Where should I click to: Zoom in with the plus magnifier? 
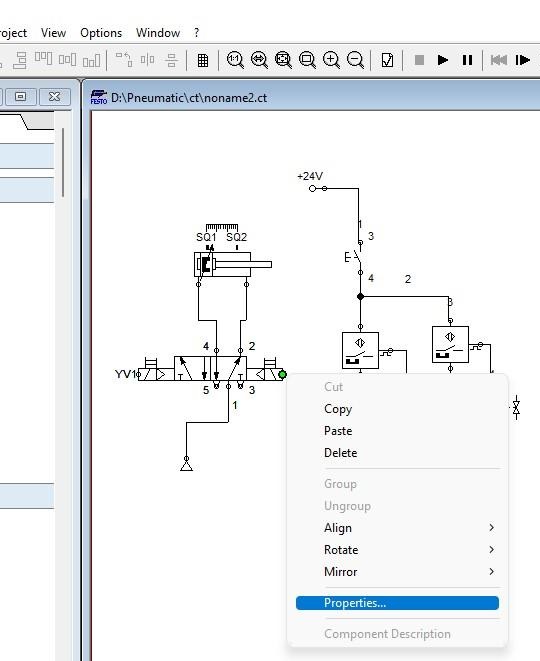(x=331, y=60)
